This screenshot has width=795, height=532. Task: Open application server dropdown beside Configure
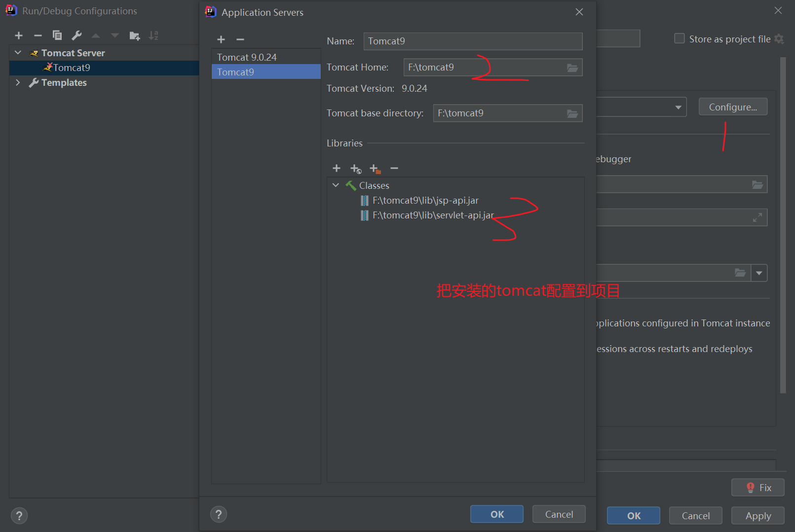(679, 107)
